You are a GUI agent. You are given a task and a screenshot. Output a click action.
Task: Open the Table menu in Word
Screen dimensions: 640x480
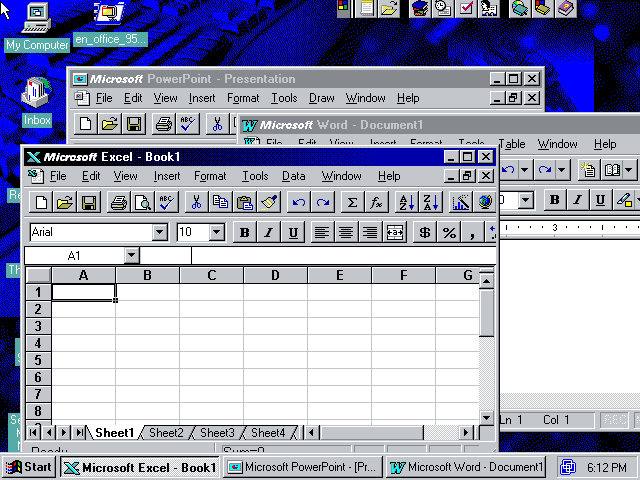512,144
